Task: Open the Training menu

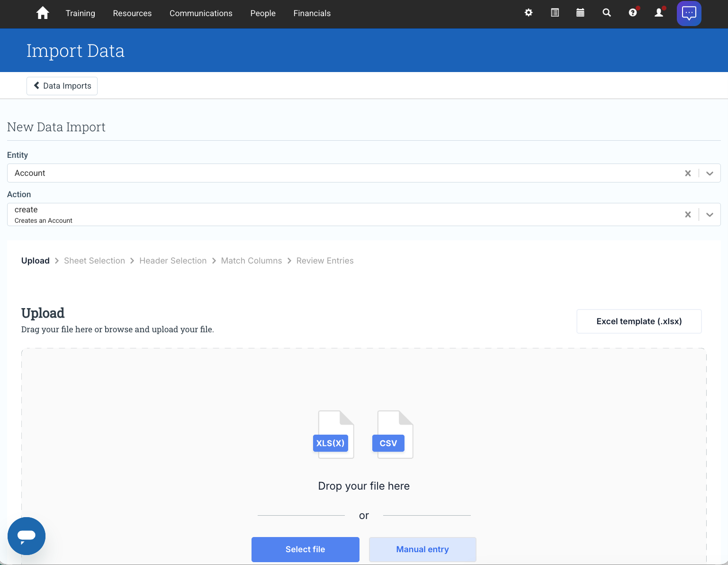Action: pos(81,13)
